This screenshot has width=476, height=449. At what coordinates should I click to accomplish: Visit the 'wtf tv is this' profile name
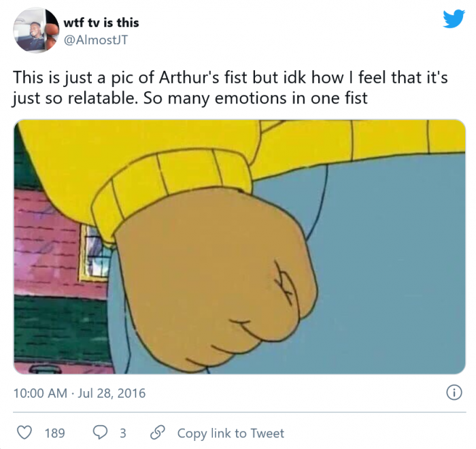pos(101,22)
